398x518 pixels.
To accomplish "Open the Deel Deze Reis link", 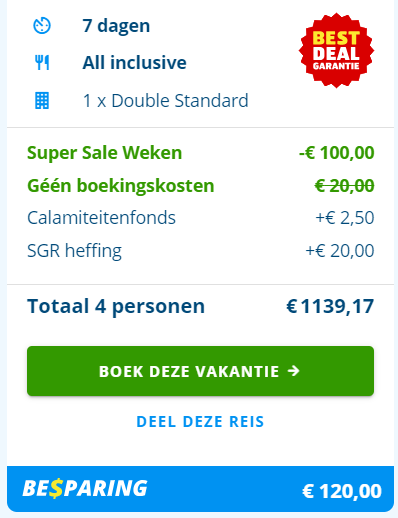I will click(x=200, y=422).
